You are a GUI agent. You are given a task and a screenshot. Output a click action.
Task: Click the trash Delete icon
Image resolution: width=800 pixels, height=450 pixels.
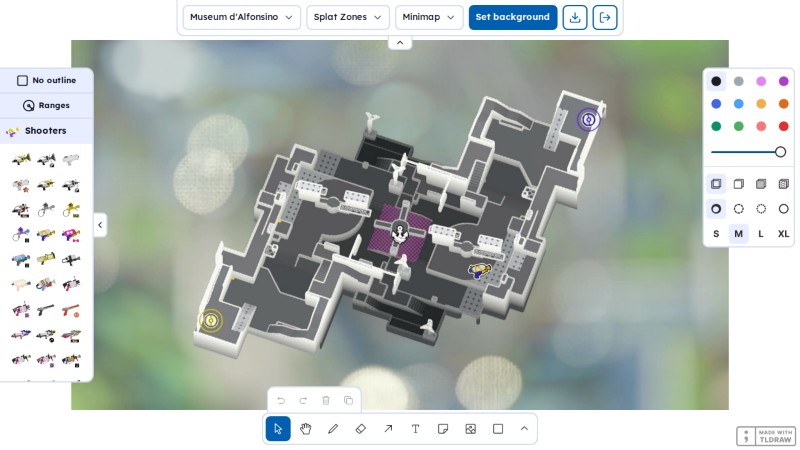click(x=326, y=401)
